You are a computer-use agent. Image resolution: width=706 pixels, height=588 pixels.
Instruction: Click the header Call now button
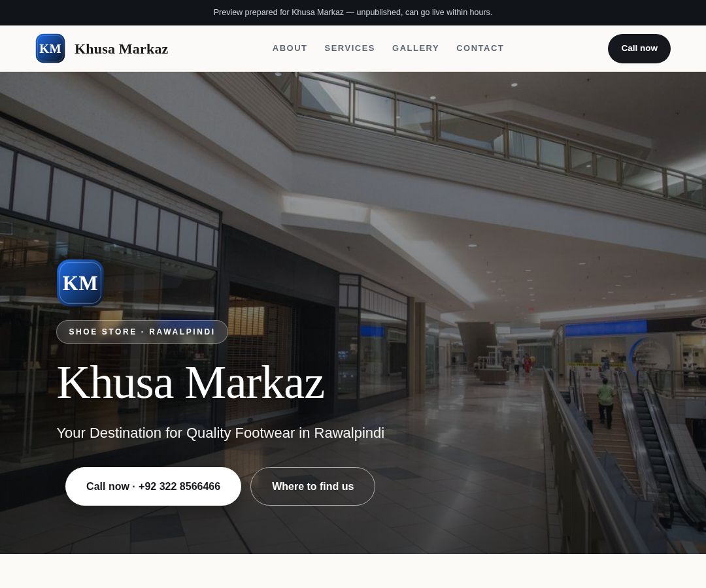(639, 48)
